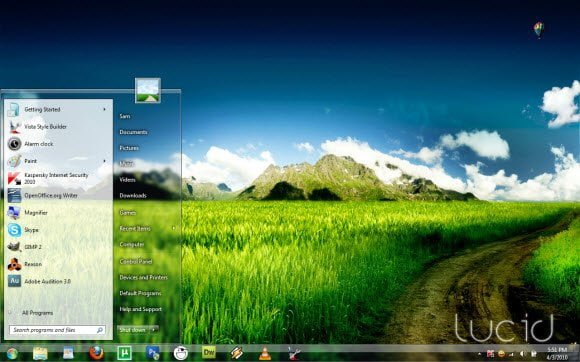The height and width of the screenshot is (362, 580).
Task: Click the Search programs and files box
Action: point(57,330)
